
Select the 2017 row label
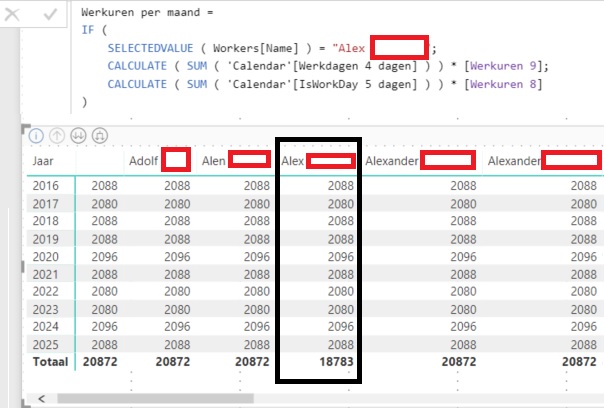coord(45,203)
